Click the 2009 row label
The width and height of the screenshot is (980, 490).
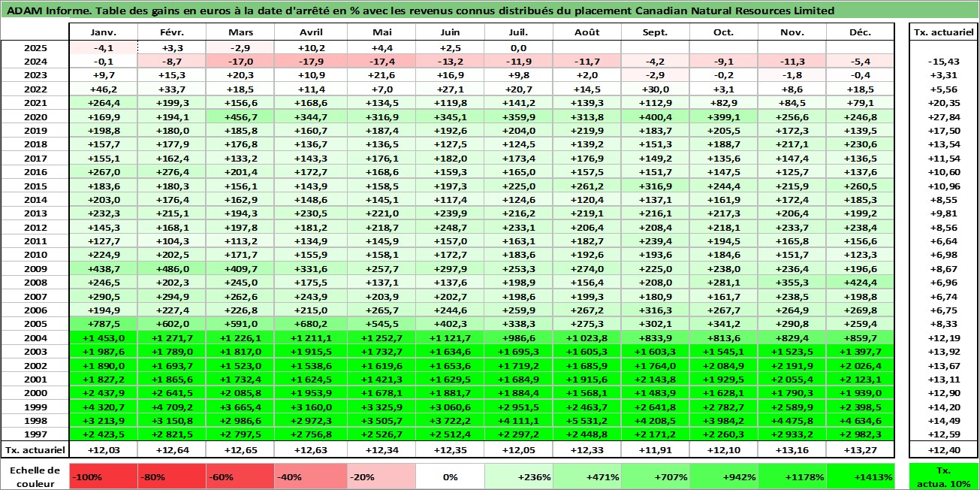[x=35, y=268]
